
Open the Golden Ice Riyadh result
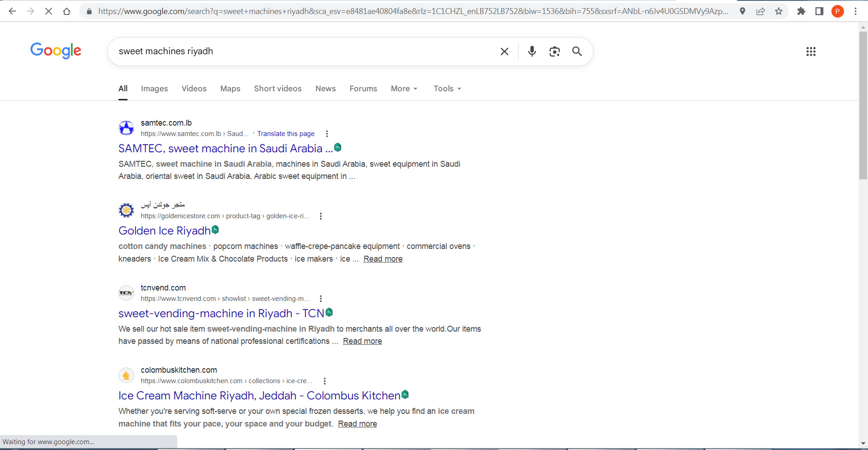[165, 231]
